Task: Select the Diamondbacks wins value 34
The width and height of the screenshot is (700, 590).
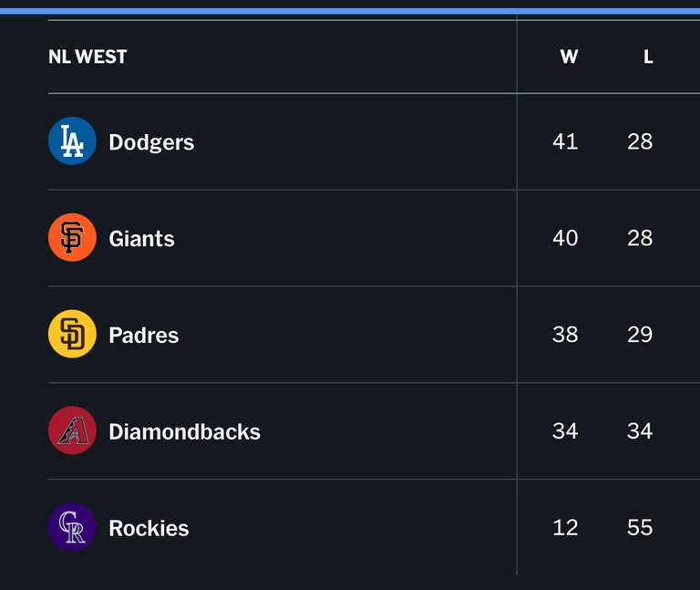Action: tap(565, 431)
